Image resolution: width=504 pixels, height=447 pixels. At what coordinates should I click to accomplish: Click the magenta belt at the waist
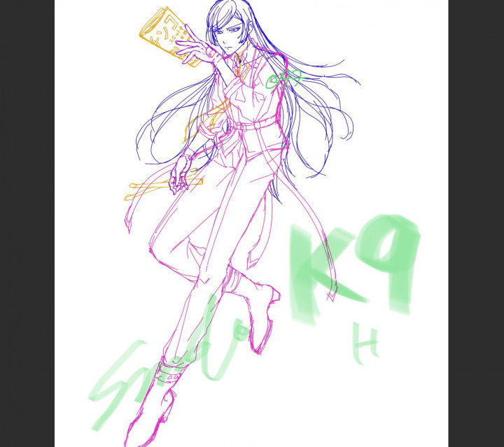(x=252, y=125)
